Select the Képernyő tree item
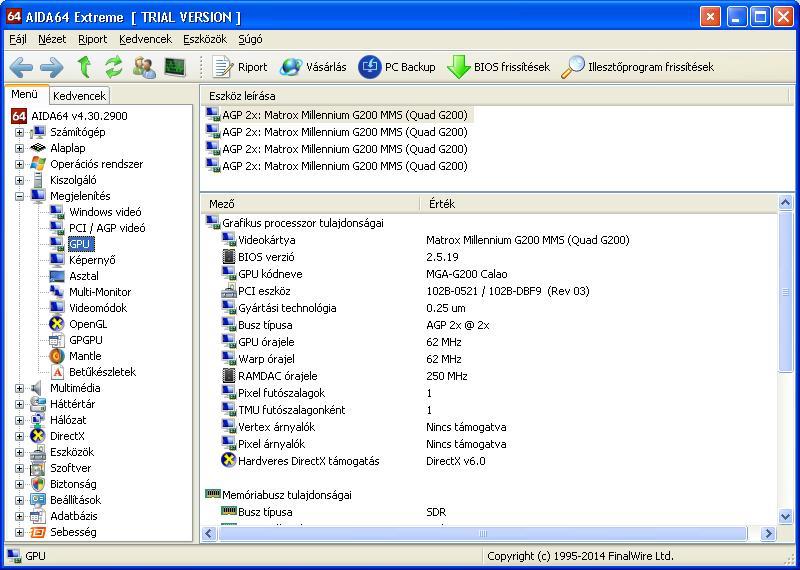The width and height of the screenshot is (800, 570). click(92, 260)
